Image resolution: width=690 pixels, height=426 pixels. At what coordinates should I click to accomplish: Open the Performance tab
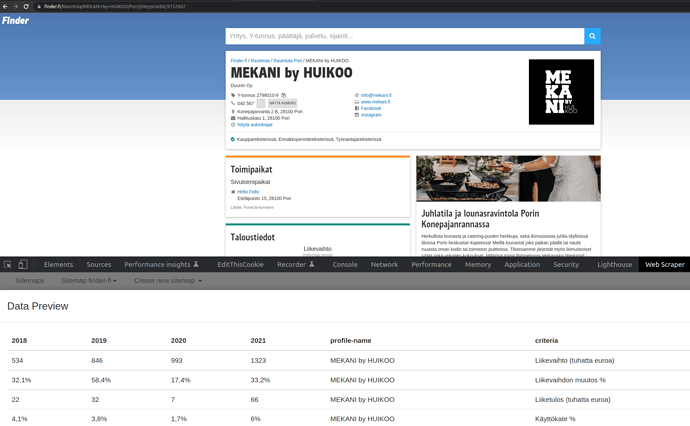[431, 264]
